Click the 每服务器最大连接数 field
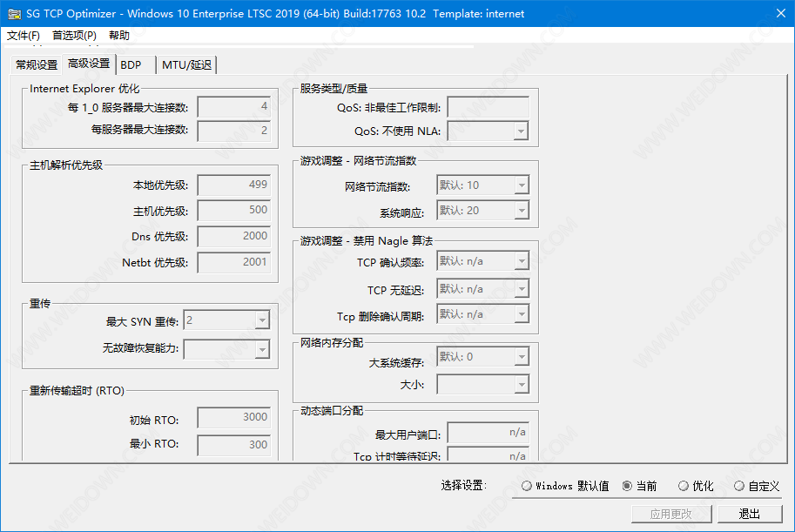The height and width of the screenshot is (532, 795). point(234,131)
